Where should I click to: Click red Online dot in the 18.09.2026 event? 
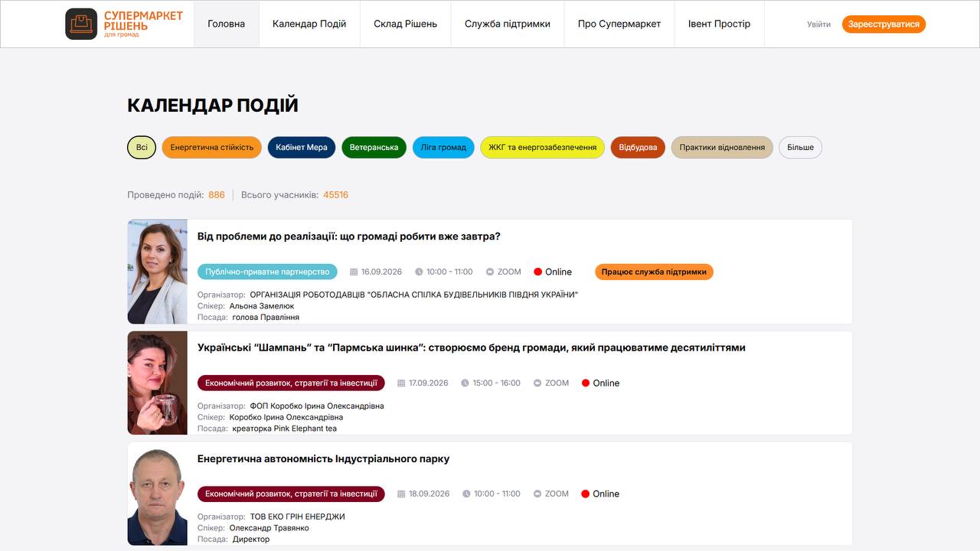tap(586, 494)
